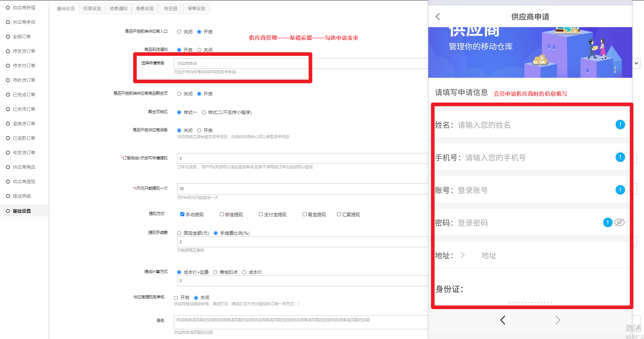Select 开启 for 是否开启供应商保单
Viewport: 644px width, 339px height.
199,130
